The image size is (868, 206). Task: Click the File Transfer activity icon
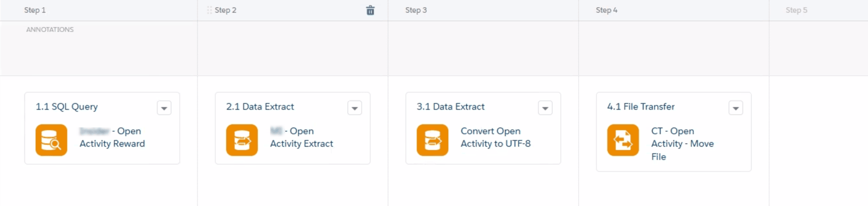[x=623, y=140]
